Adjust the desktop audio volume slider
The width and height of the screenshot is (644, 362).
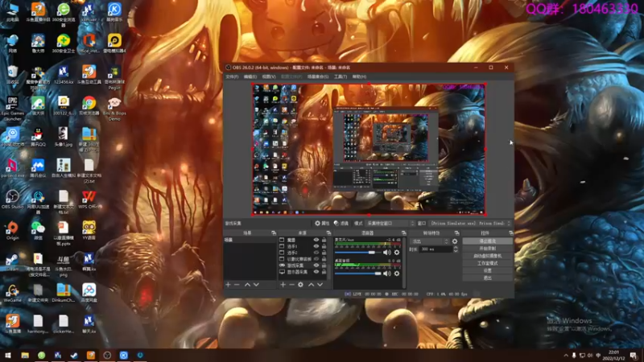click(357, 274)
